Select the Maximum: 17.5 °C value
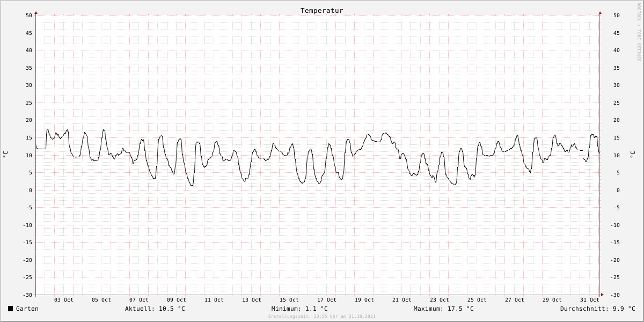The width and height of the screenshot is (644, 322). pos(444,309)
